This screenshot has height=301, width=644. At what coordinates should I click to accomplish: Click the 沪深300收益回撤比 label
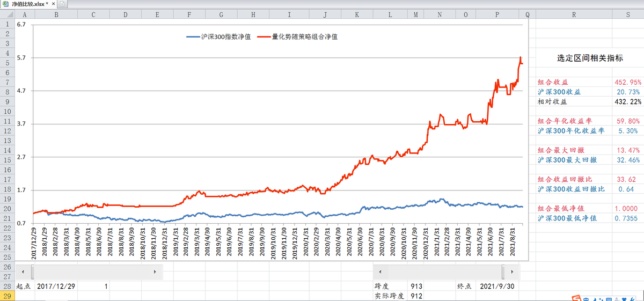pos(571,189)
